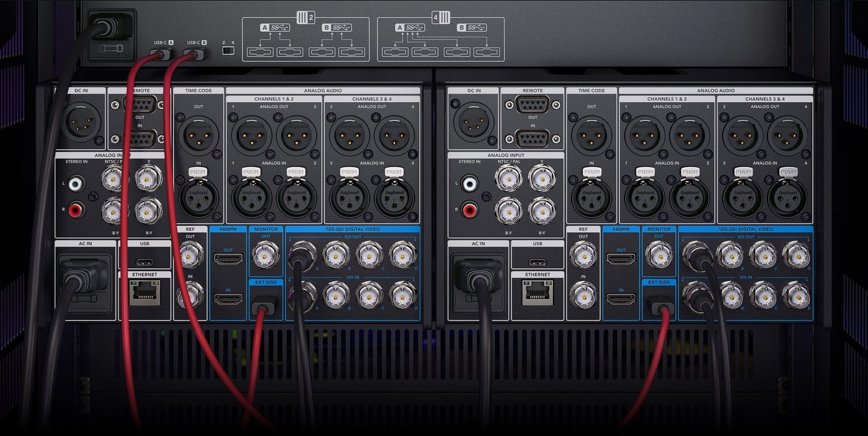Click right deck ANALOG OUT channel 4 XLR
Image resolution: width=868 pixels, height=436 pixels.
coord(787,136)
